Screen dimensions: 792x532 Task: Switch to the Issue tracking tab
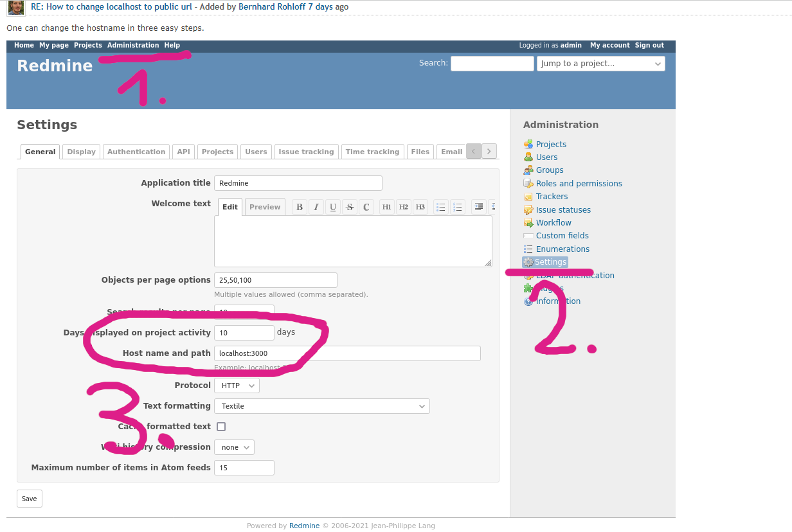[x=306, y=152]
